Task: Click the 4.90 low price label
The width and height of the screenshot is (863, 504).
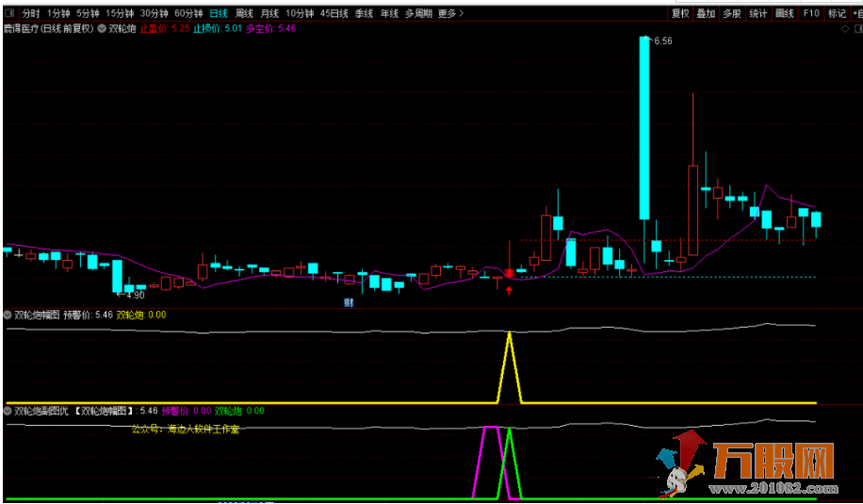Action: coord(135,296)
